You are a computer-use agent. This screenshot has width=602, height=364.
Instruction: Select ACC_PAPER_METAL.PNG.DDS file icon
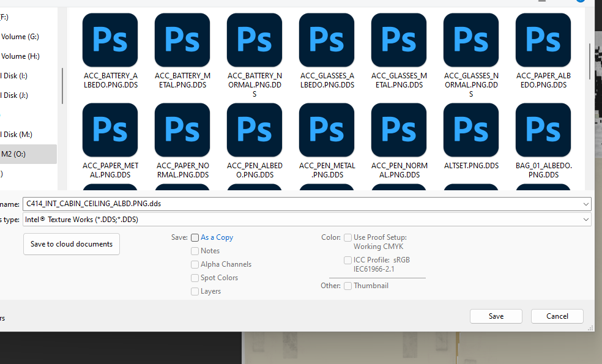(x=110, y=130)
